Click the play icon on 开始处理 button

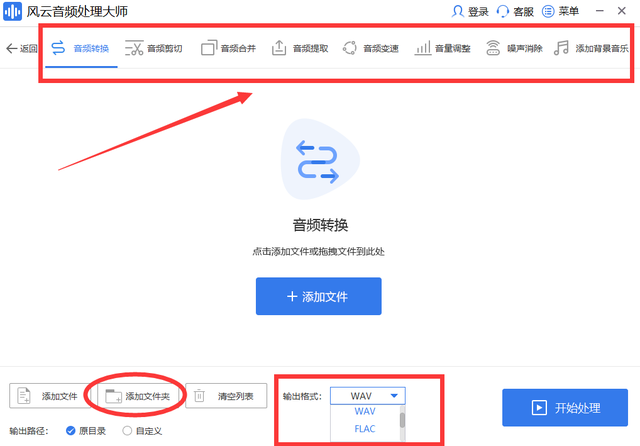(539, 408)
